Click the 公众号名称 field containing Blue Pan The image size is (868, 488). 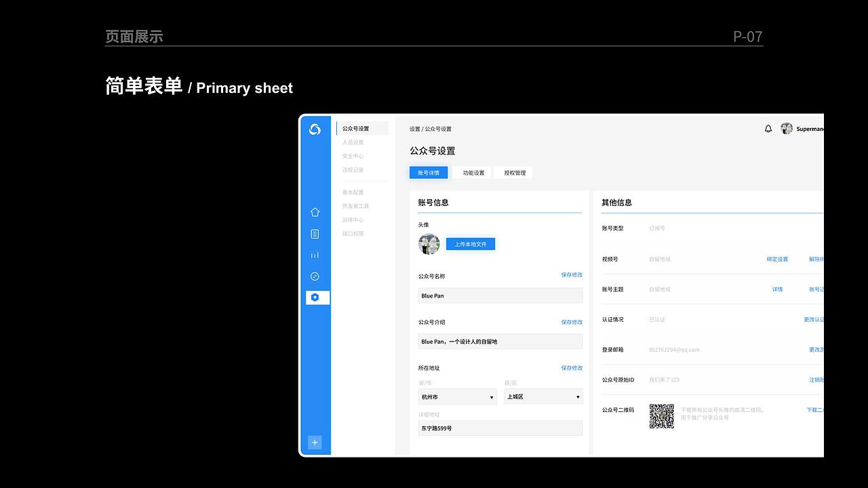pyautogui.click(x=500, y=296)
